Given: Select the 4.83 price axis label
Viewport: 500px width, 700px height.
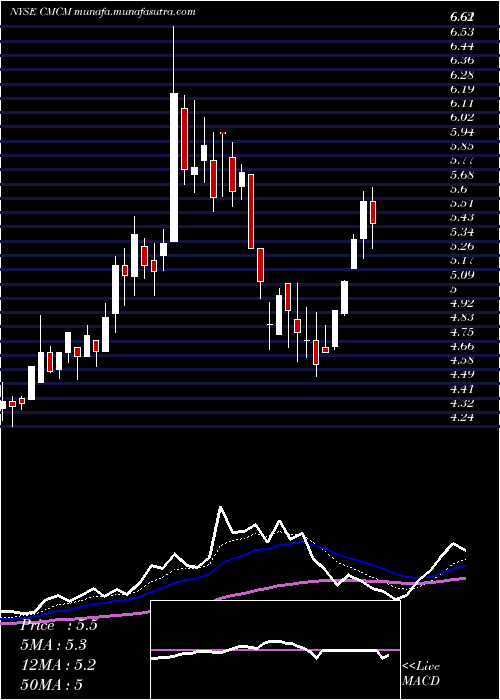Looking at the screenshot, I should tap(462, 317).
